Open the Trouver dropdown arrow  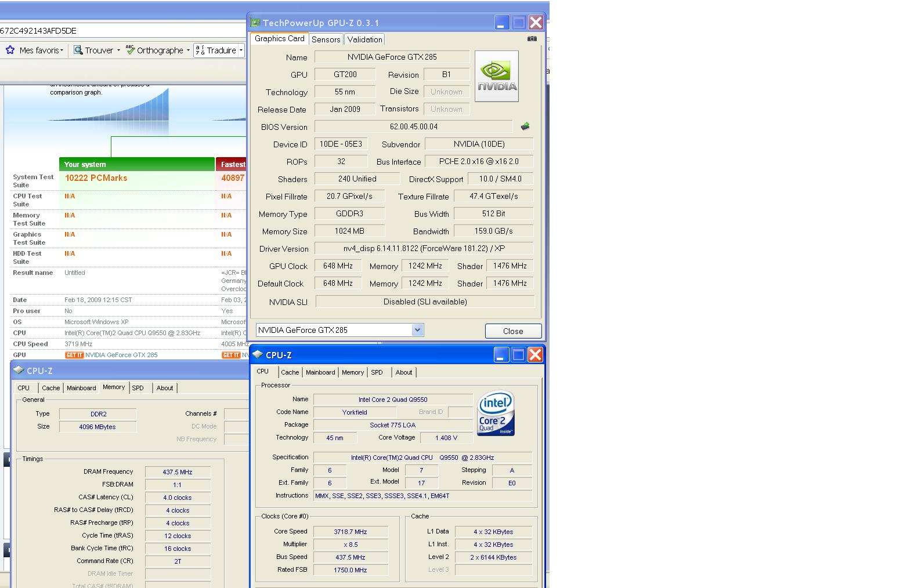tap(118, 50)
